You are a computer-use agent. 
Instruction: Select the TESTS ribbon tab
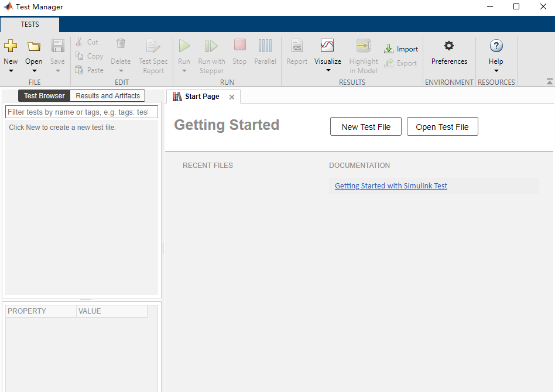pyautogui.click(x=30, y=25)
